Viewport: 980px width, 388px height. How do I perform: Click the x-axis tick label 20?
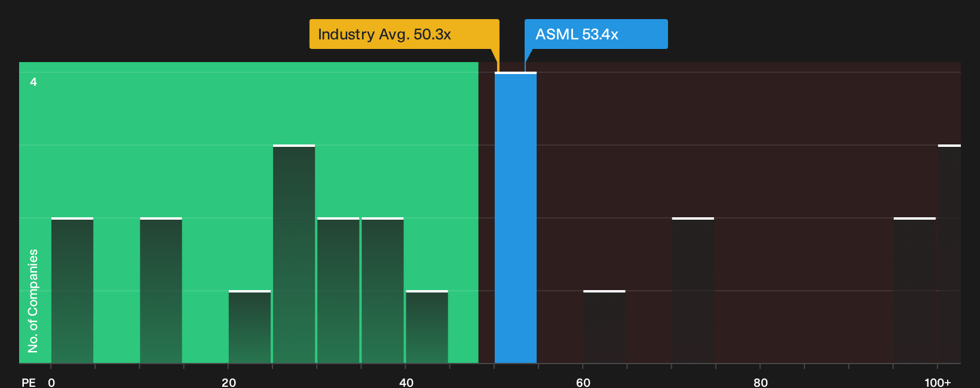tap(229, 383)
